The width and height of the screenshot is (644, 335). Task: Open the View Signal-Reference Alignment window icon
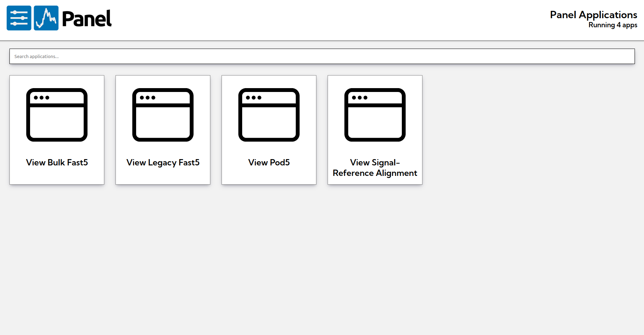coord(375,115)
